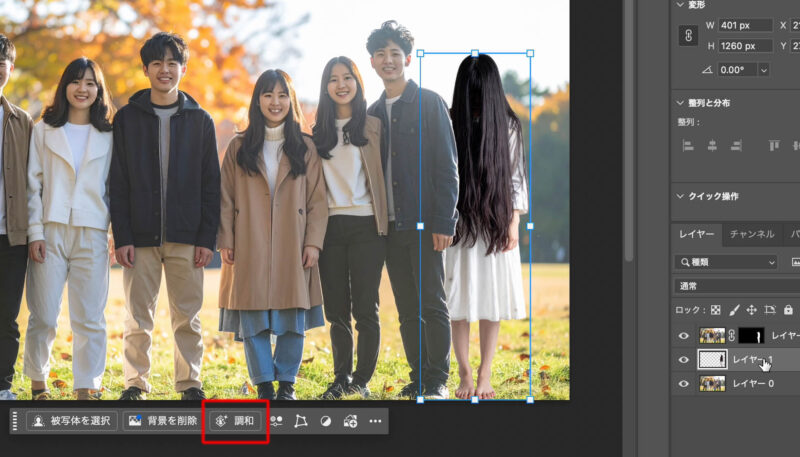Toggle the lock all padlock icon
Image resolution: width=800 pixels, height=457 pixels.
(788, 310)
